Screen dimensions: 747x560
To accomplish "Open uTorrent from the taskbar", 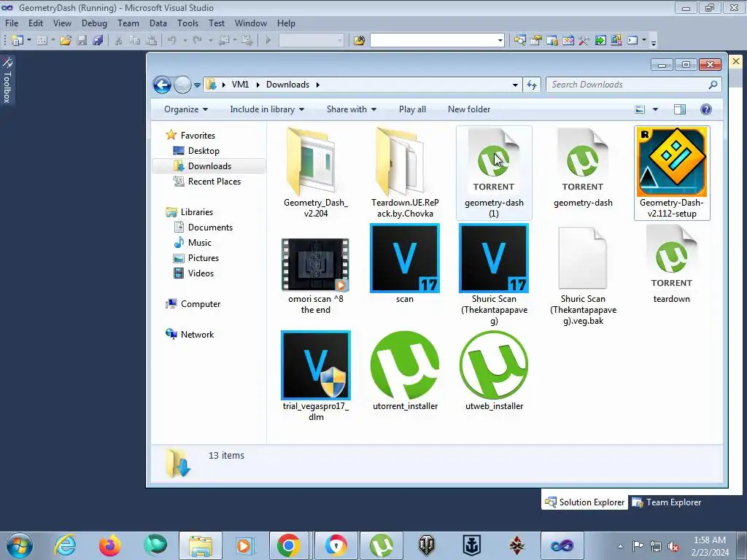I will coord(382,545).
